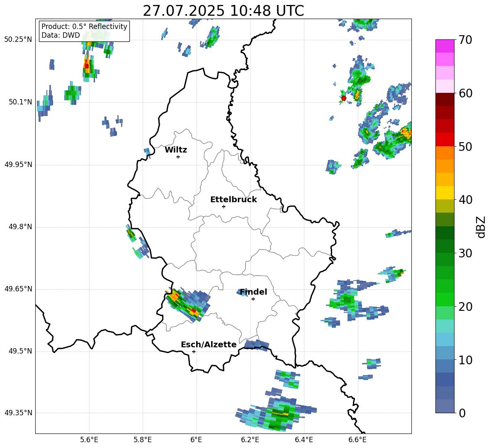Click the intense storm cell west of Findel
This screenshot has width=491, height=448.
[187, 305]
